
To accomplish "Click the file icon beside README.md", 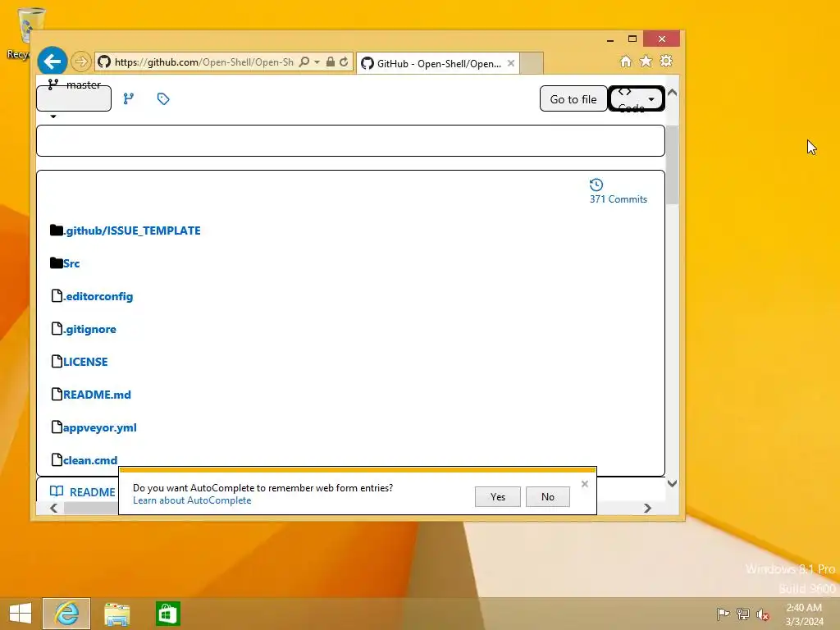I will (57, 395).
